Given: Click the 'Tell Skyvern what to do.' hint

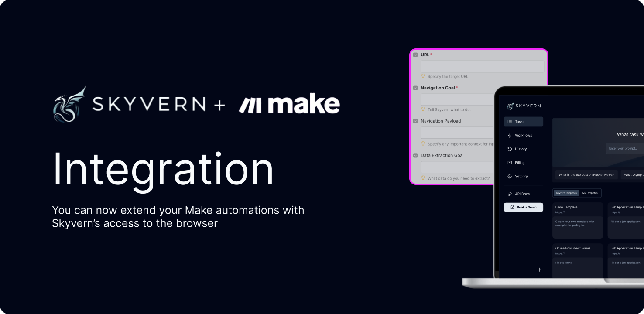Looking at the screenshot, I should 449,109.
